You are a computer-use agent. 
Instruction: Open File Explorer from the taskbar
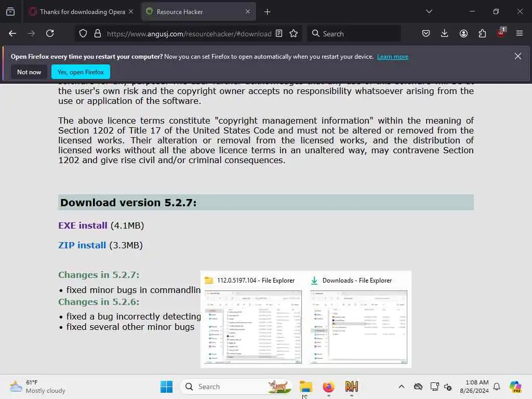[x=305, y=387]
